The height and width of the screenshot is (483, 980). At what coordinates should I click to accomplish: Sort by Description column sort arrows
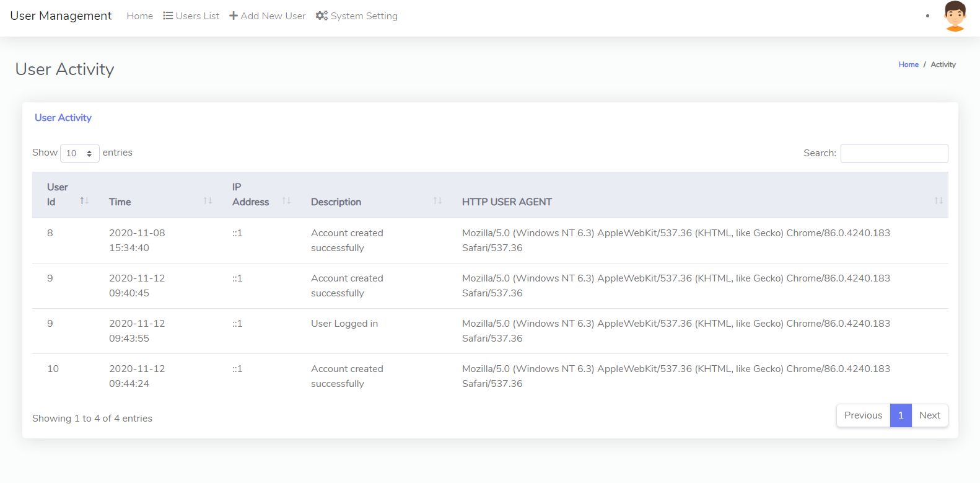pyautogui.click(x=437, y=201)
